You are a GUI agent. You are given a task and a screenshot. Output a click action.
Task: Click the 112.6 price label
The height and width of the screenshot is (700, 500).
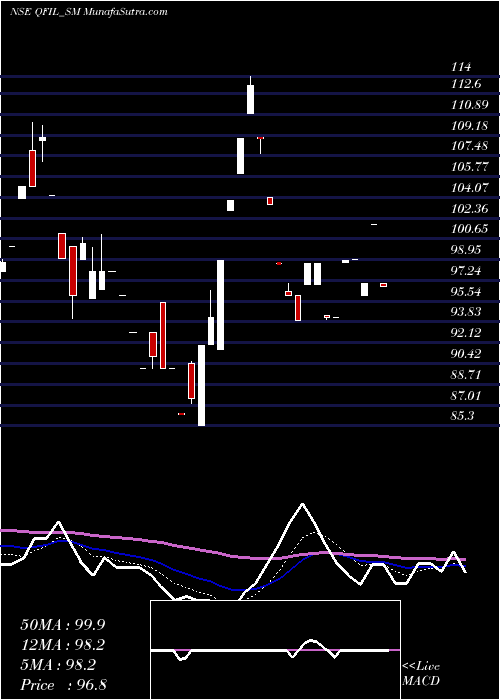click(x=466, y=84)
